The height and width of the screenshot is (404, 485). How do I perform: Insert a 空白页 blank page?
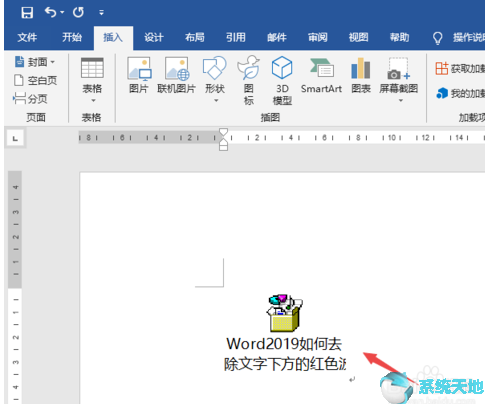pos(35,80)
